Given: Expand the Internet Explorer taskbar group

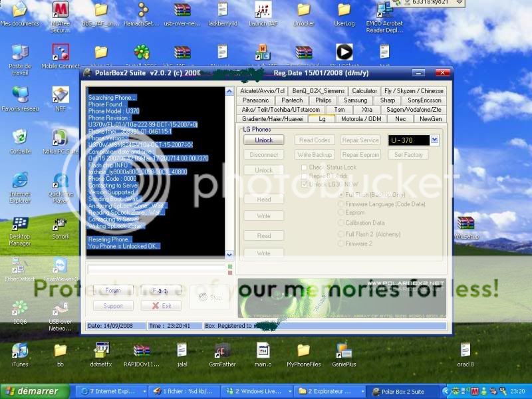Looking at the screenshot, I should (112, 392).
